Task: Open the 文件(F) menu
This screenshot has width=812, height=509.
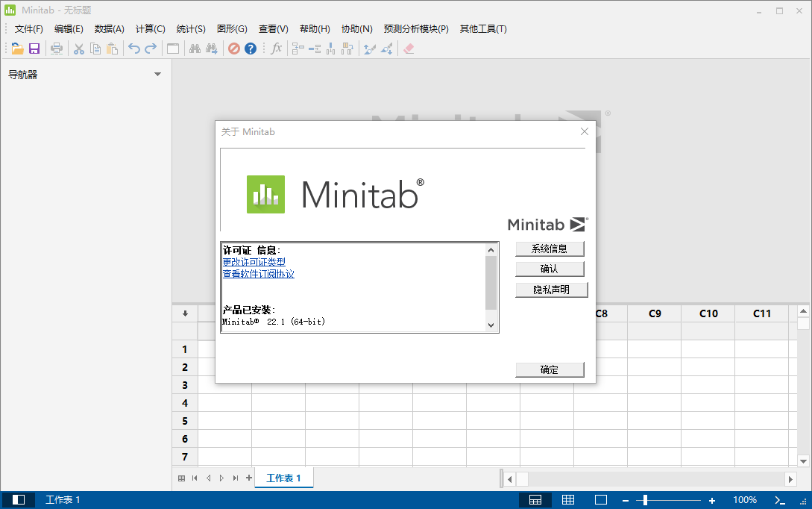Action: click(x=28, y=29)
